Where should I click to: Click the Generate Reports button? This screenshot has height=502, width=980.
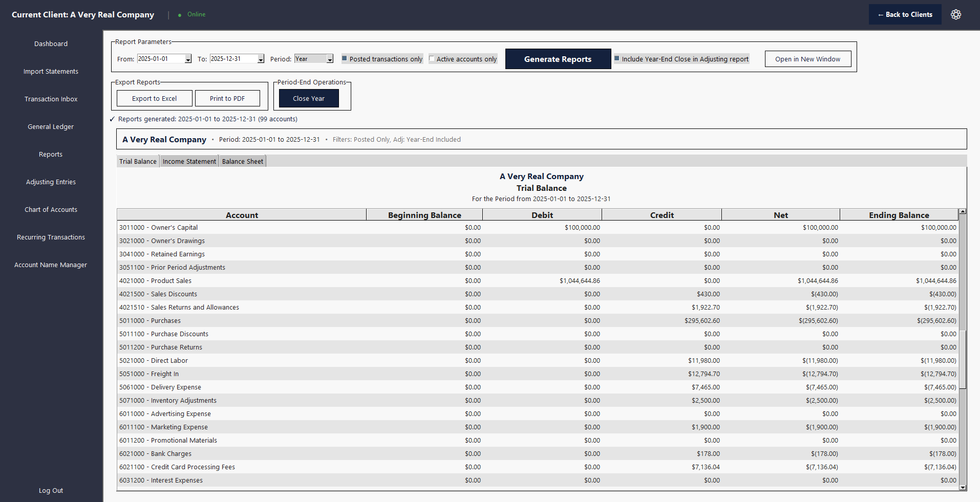click(558, 59)
